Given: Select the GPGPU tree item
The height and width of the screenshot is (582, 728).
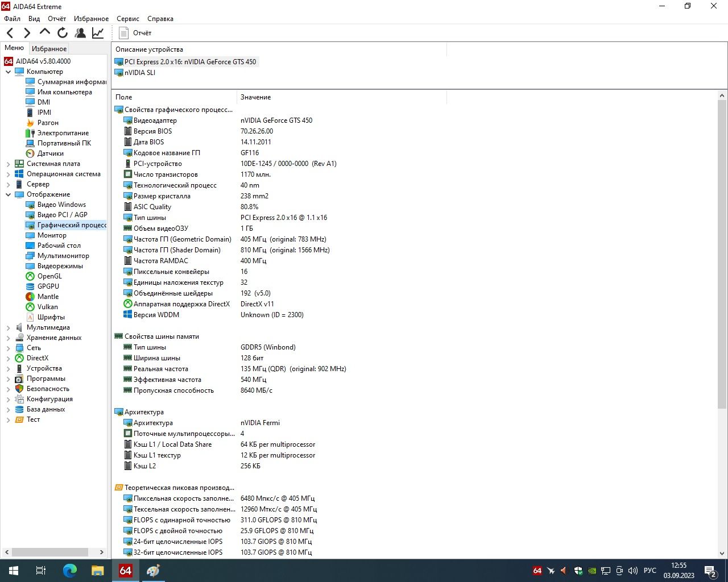Looking at the screenshot, I should coord(48,286).
